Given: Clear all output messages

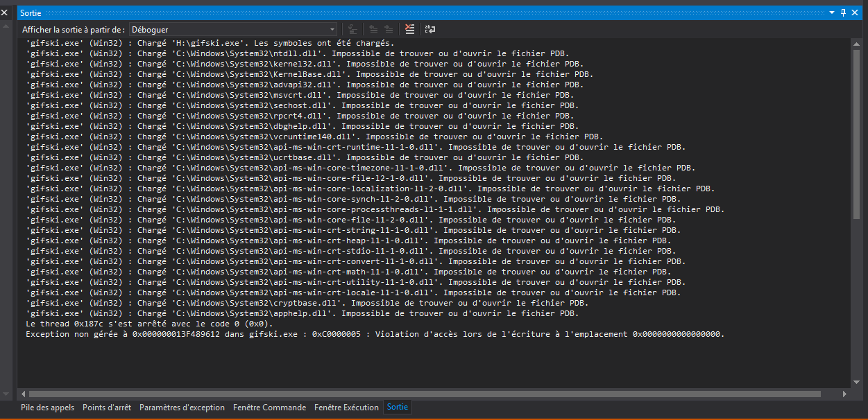Looking at the screenshot, I should tap(409, 29).
